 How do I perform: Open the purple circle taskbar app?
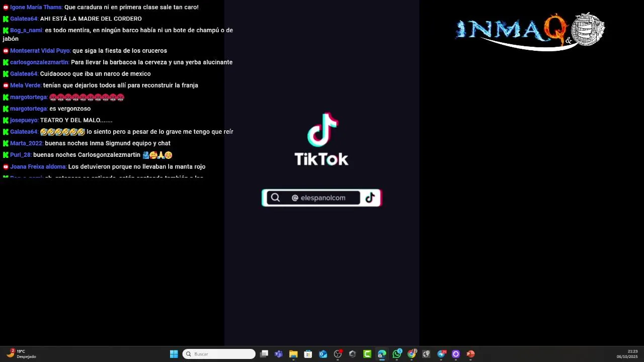pos(456,354)
